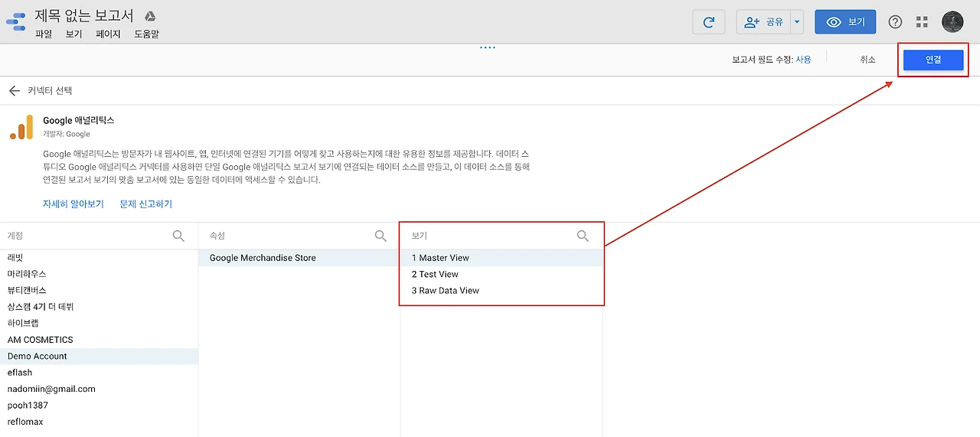This screenshot has height=437, width=980.
Task: Open the 파일 menu
Action: pos(44,34)
